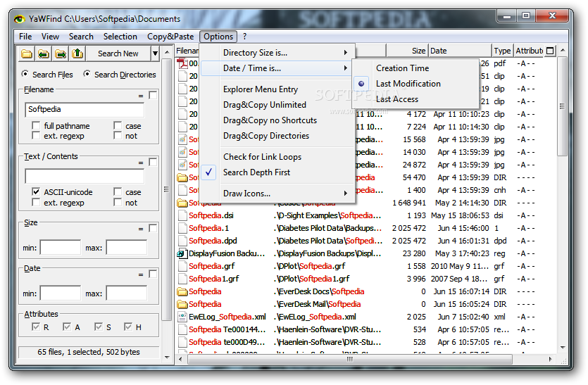Click the file icon of Softpedia.dsi
This screenshot has height=385, width=588.
pos(182,215)
